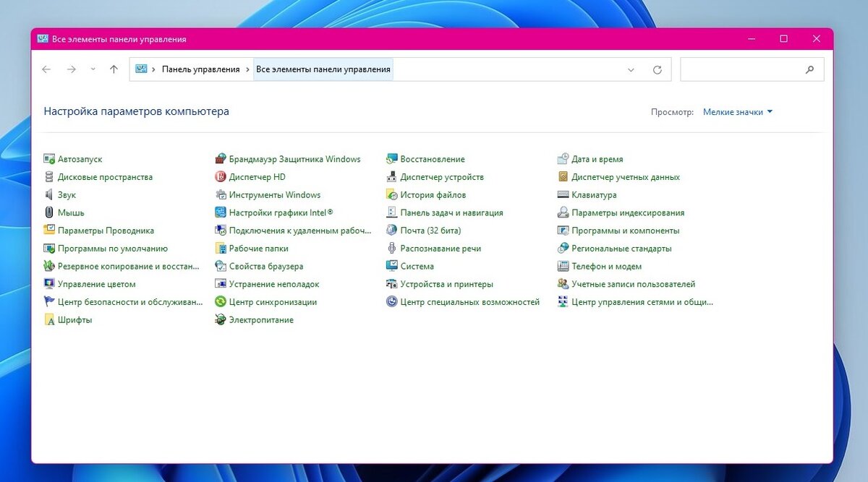Open Программы и компоненты link

coord(626,231)
